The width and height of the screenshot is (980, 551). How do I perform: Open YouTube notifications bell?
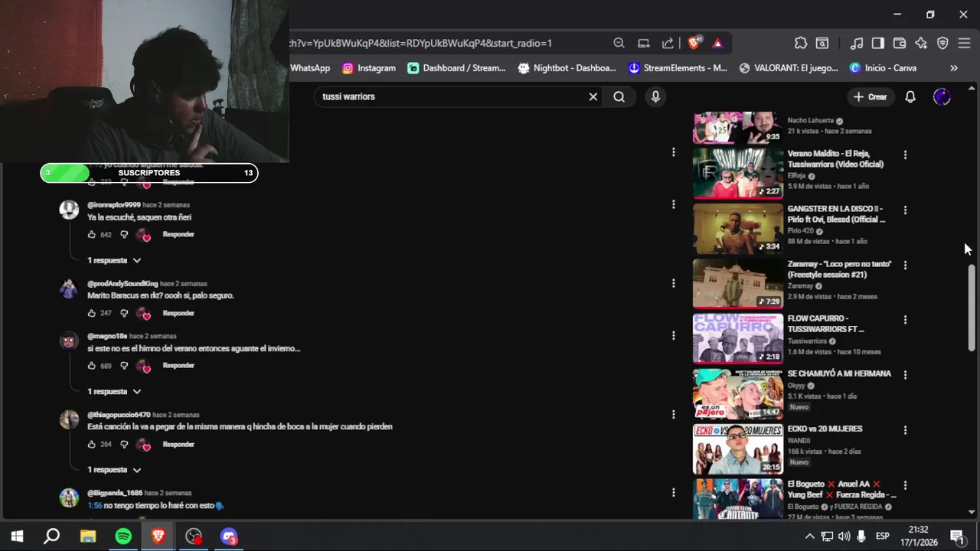[x=910, y=96]
